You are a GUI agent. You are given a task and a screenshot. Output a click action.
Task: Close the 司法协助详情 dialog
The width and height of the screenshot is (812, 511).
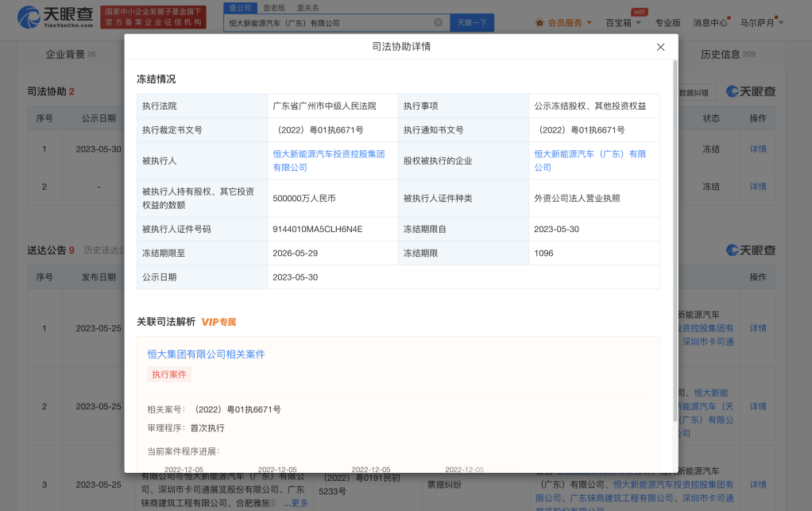pyautogui.click(x=660, y=47)
